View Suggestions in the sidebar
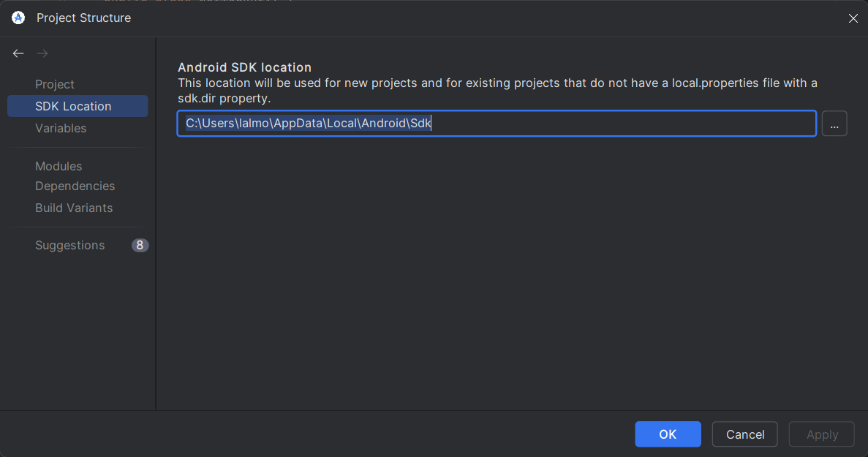This screenshot has height=457, width=868. coord(69,245)
